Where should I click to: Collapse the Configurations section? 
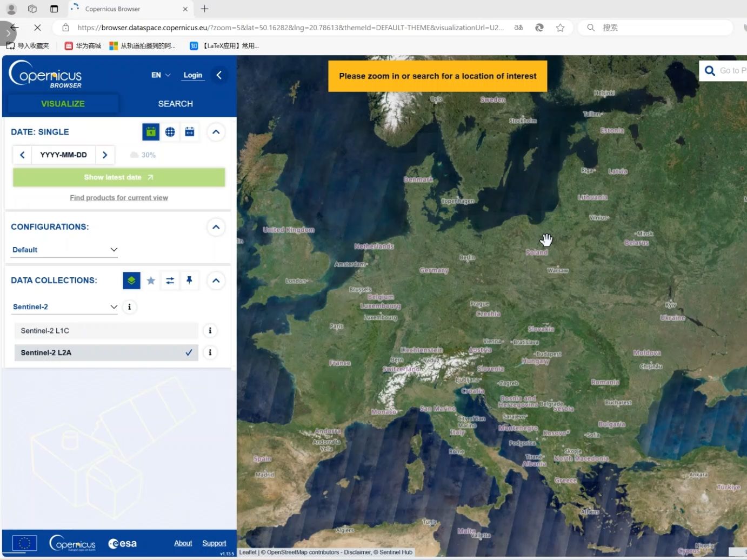216,227
